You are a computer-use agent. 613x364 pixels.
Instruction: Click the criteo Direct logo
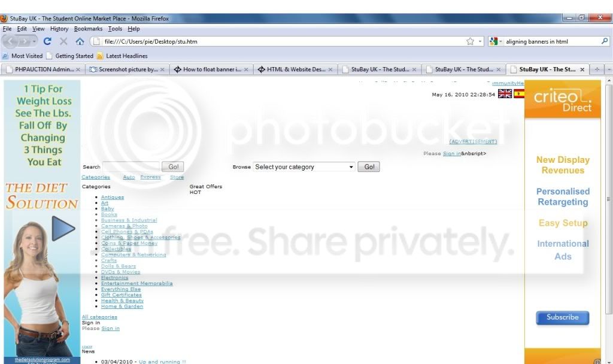click(x=562, y=100)
